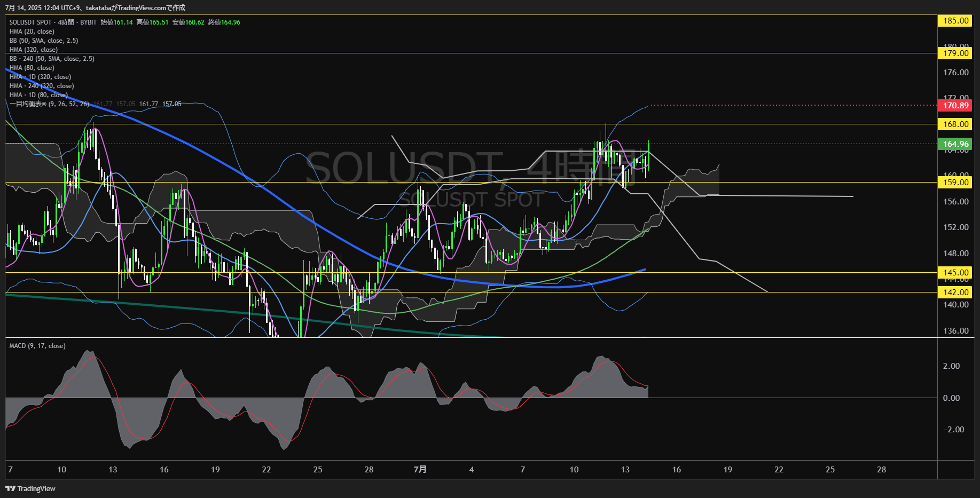Click the HMA (20, close) legend
The height and width of the screenshot is (498, 980).
coord(32,31)
